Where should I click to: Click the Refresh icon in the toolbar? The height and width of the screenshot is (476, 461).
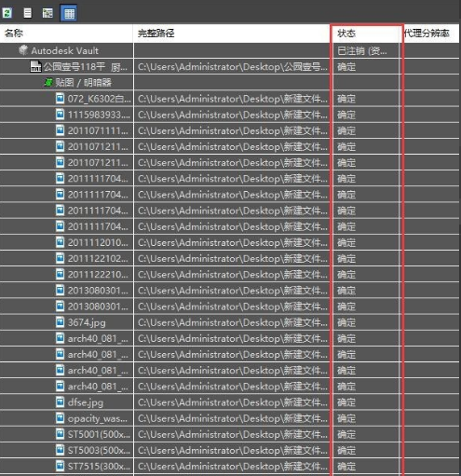[x=7, y=13]
